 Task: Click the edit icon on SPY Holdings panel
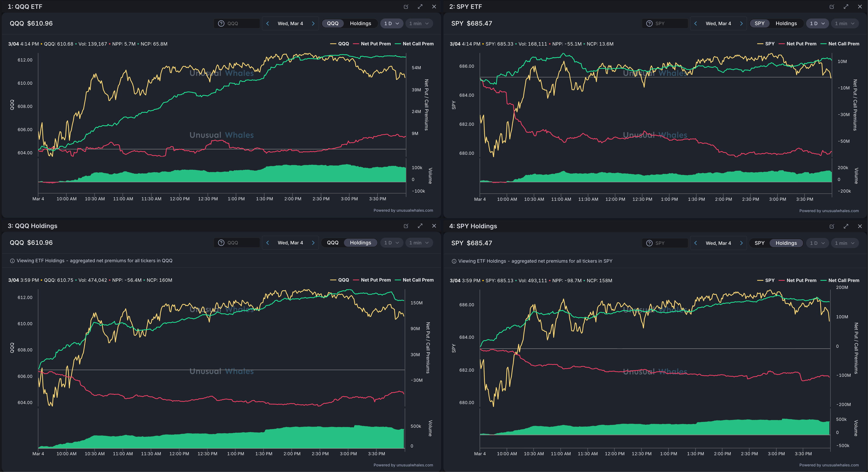tap(832, 226)
